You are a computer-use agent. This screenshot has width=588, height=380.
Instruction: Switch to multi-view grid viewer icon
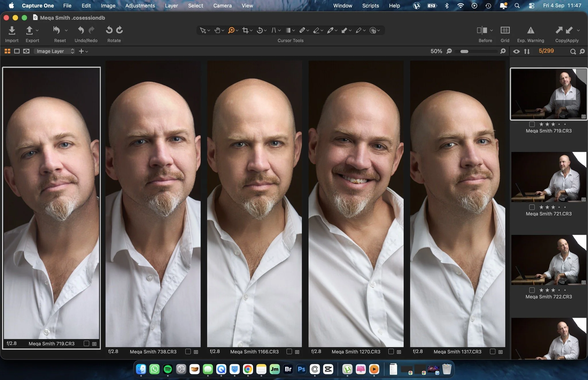pyautogui.click(x=7, y=51)
